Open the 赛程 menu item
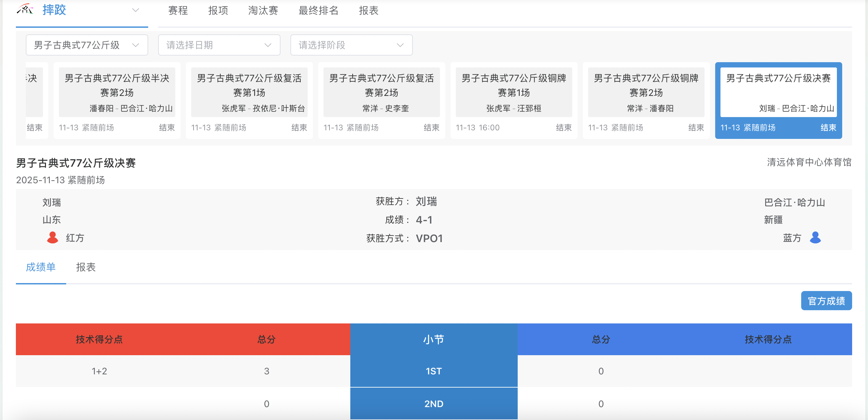 pos(178,11)
